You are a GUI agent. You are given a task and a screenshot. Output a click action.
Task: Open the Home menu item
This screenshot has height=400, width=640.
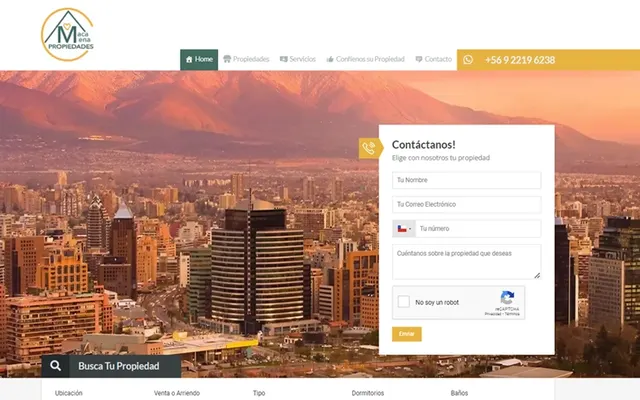click(x=199, y=60)
